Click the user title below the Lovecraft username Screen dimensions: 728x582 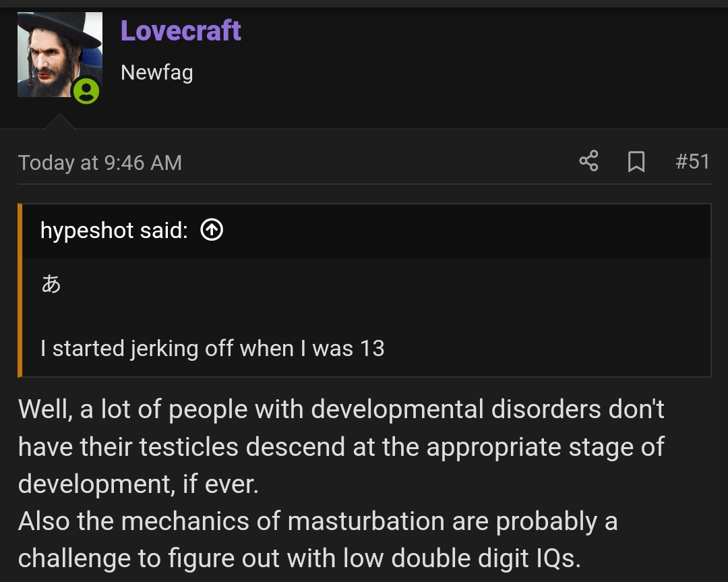coord(156,72)
